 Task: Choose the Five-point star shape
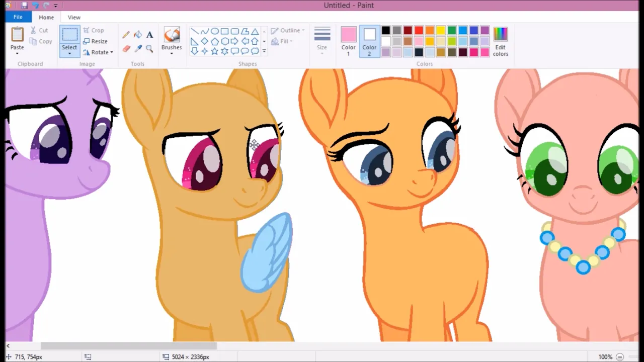pyautogui.click(x=215, y=51)
